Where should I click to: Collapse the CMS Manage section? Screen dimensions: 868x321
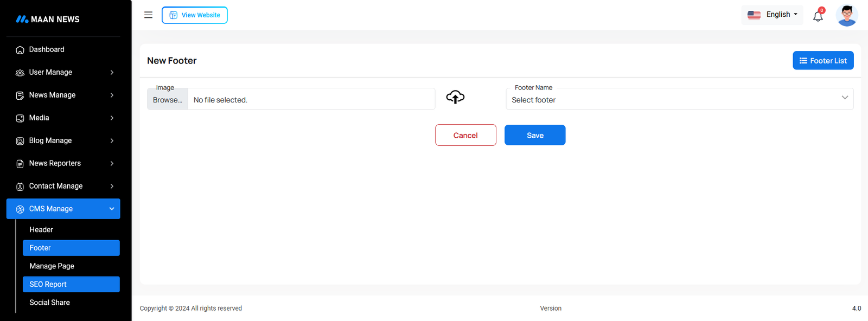112,209
